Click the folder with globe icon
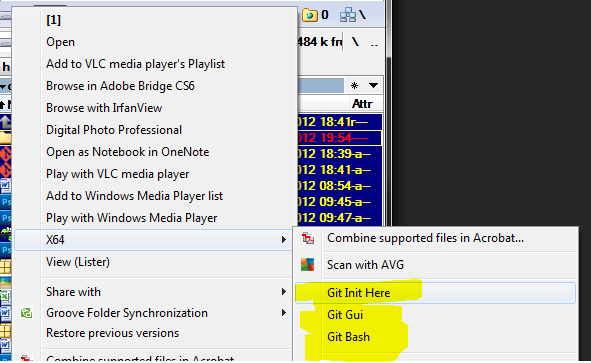Image resolution: width=591 pixels, height=363 pixels. (x=310, y=15)
